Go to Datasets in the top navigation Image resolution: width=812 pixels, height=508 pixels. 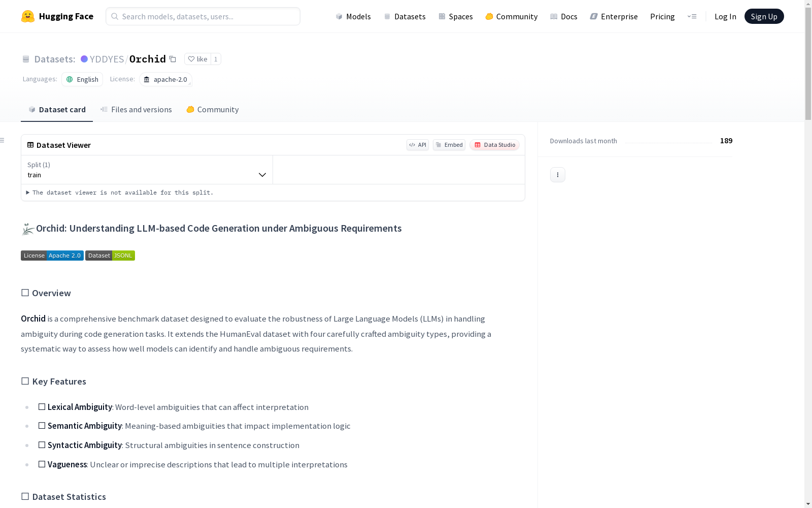[404, 16]
